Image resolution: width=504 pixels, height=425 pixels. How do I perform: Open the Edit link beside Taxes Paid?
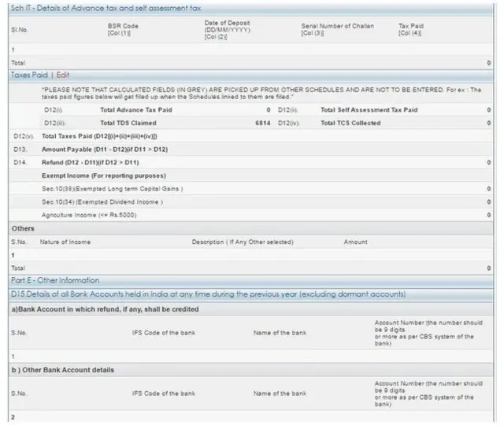[x=63, y=75]
